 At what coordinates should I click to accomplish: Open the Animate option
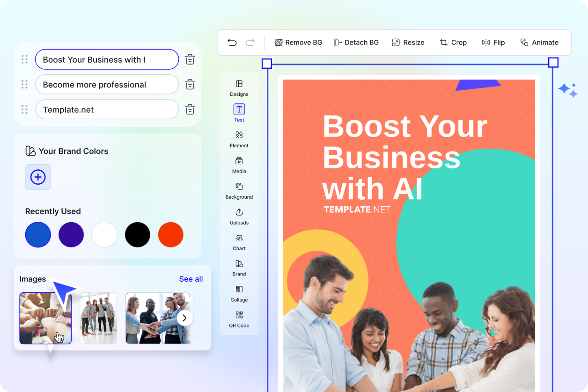click(539, 43)
